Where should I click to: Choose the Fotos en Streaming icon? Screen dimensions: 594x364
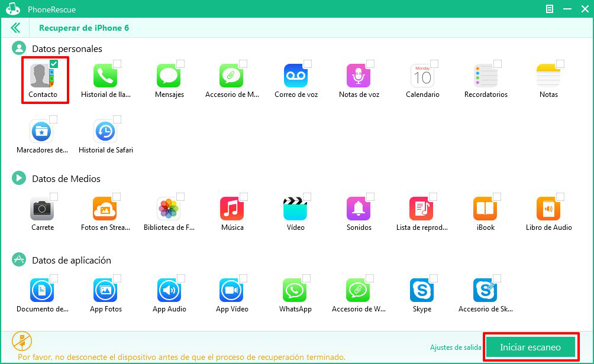pyautogui.click(x=105, y=209)
